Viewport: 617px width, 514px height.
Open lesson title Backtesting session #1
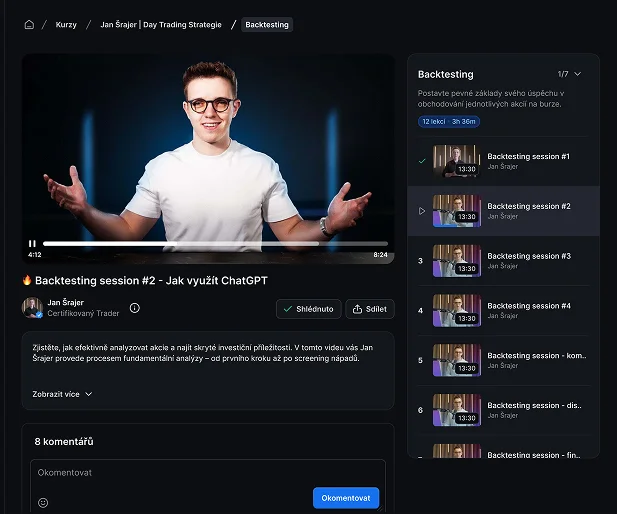coord(528,156)
